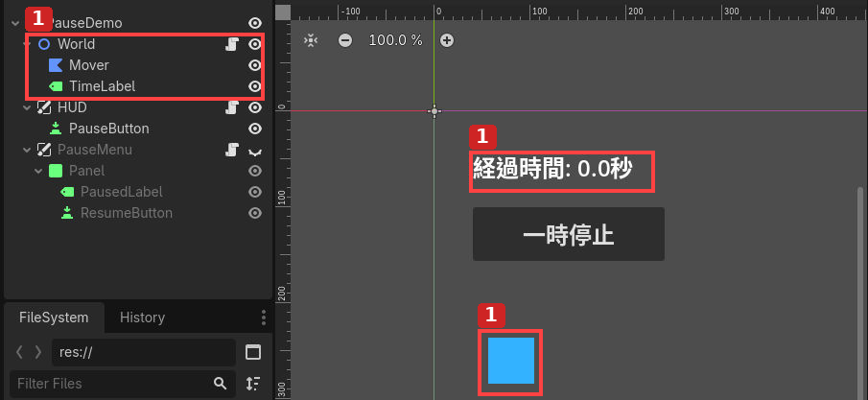Go forward in FileSystem history
The height and width of the screenshot is (400, 868).
coord(38,352)
